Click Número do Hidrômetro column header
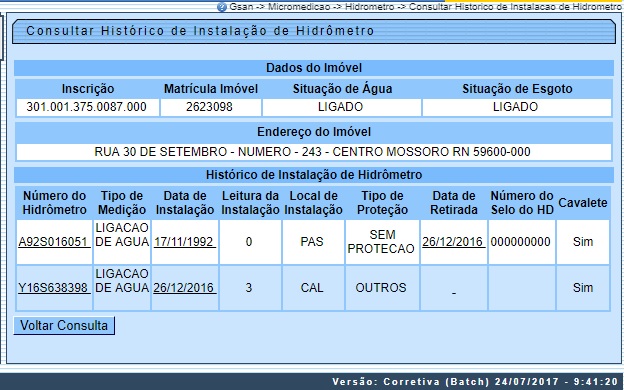The height and width of the screenshot is (390, 624). point(54,203)
